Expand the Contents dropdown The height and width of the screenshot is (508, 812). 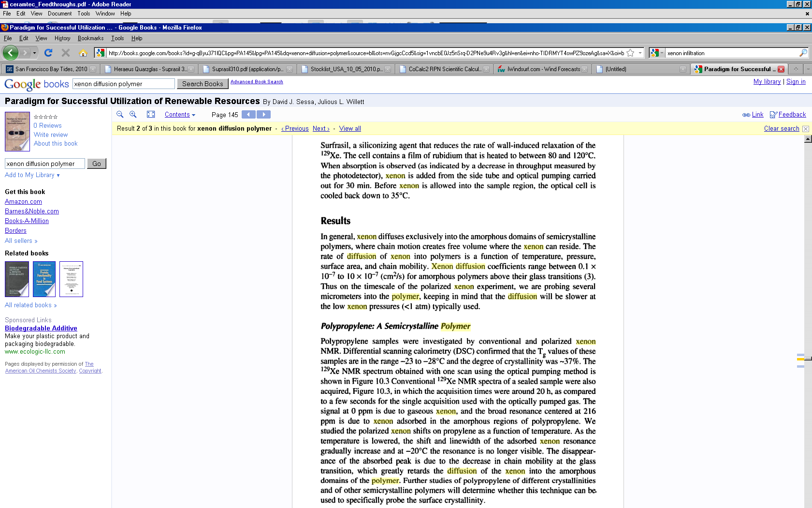point(180,115)
